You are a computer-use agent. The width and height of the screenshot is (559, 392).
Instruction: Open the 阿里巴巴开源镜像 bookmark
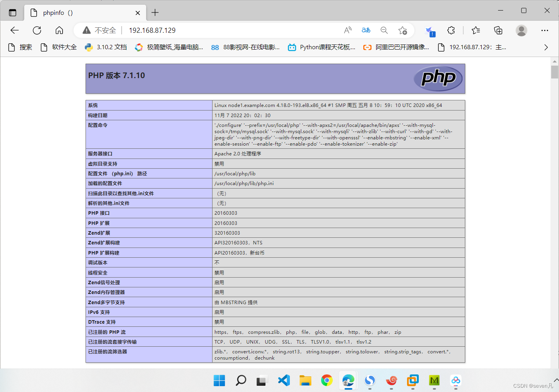tap(396, 47)
